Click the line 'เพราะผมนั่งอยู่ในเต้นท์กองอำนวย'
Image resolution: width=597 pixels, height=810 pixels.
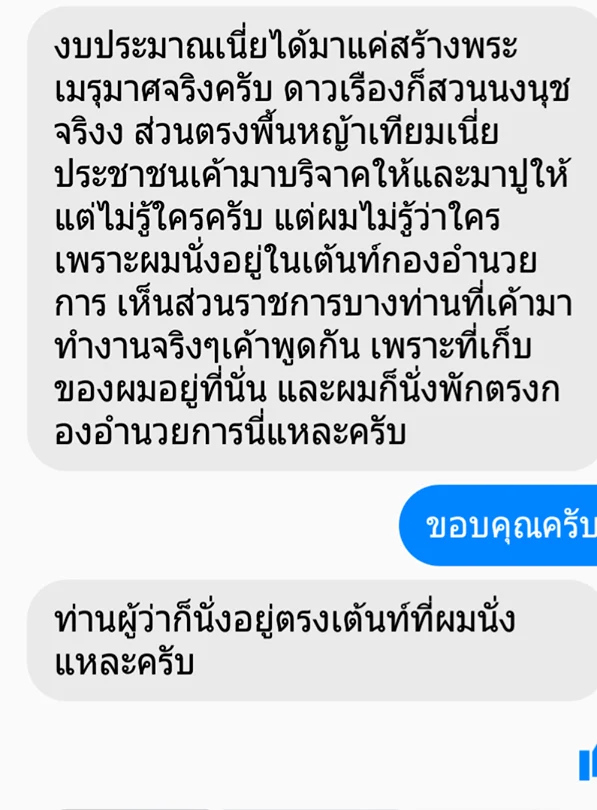click(x=296, y=261)
